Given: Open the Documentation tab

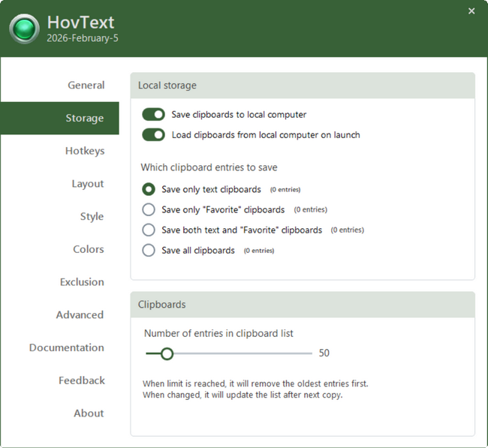Looking at the screenshot, I should click(66, 347).
